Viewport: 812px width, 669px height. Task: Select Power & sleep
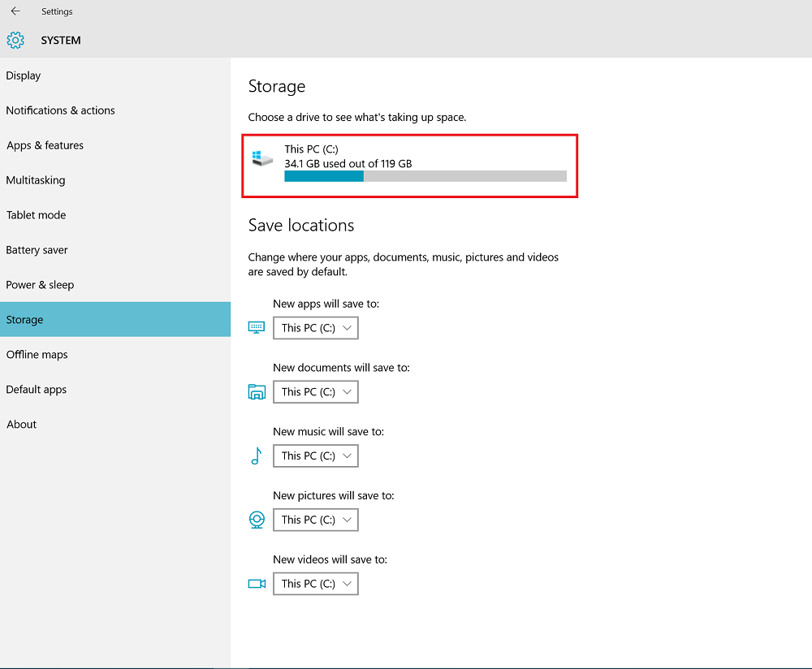click(115, 285)
